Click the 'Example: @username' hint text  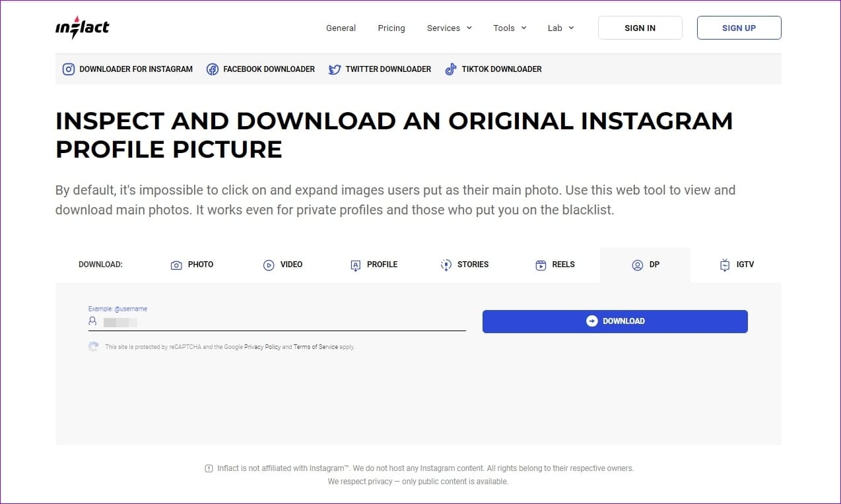coord(118,309)
